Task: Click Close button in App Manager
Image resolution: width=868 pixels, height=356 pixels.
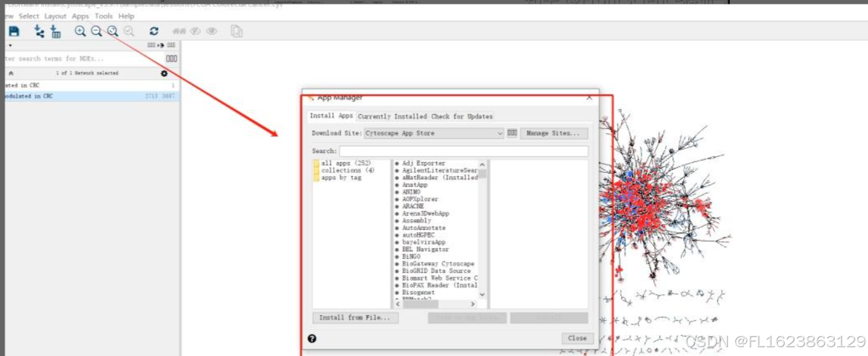Action: pos(577,338)
